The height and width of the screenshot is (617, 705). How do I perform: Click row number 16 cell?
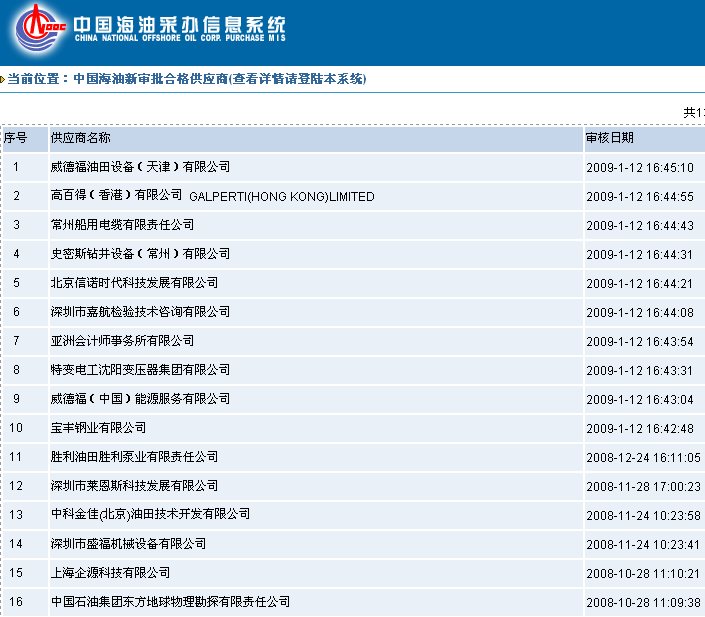(x=26, y=602)
